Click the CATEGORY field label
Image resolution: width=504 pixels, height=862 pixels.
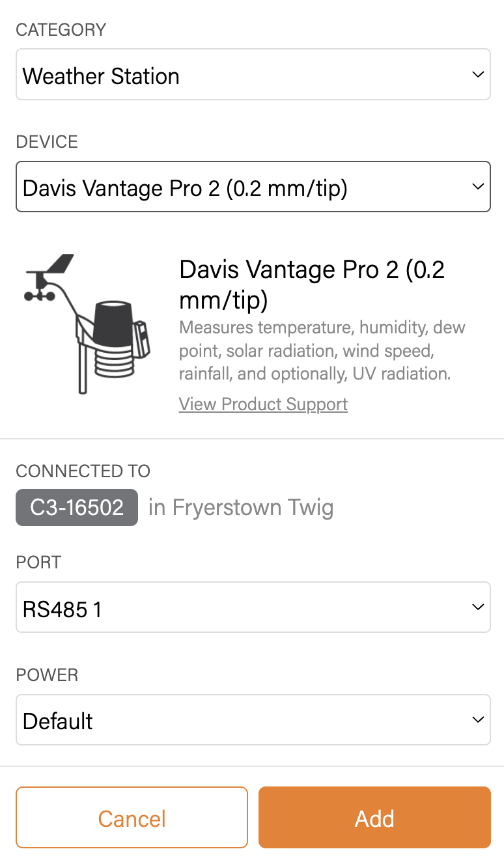tap(61, 30)
